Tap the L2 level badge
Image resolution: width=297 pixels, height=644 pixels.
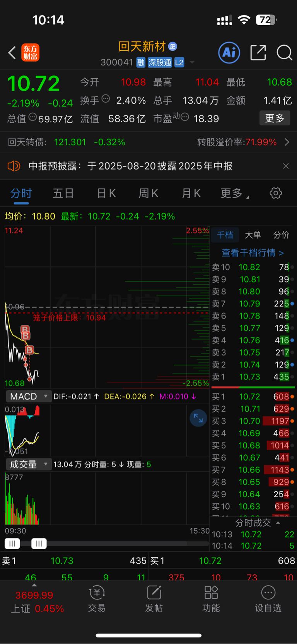179,62
